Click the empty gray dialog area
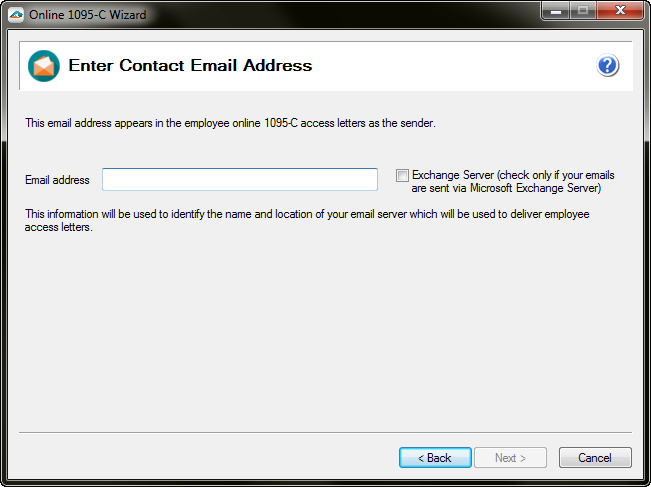Screen dimensions: 651x487 pos(325,330)
